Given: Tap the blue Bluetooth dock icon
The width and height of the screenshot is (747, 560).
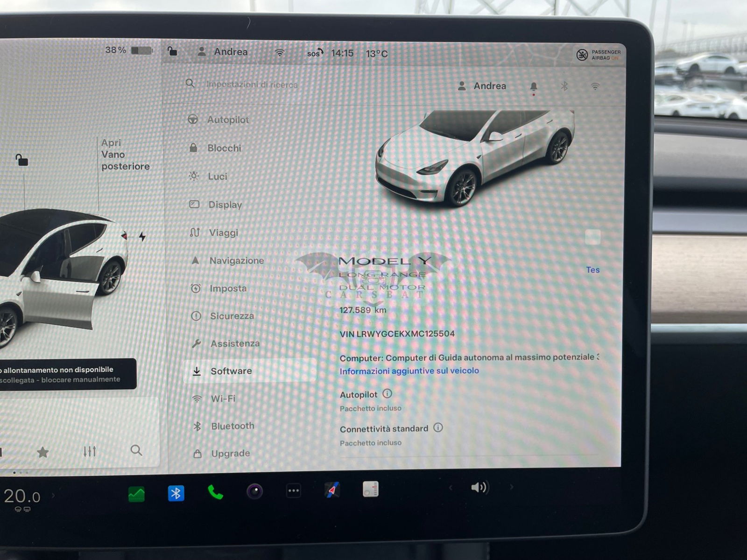Looking at the screenshot, I should pyautogui.click(x=176, y=493).
